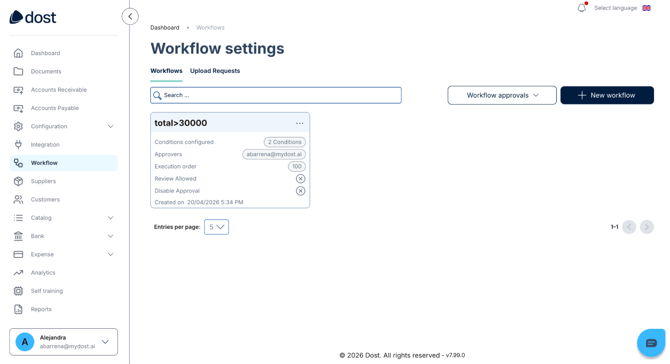Open the total>30000 workflow card title
This screenshot has height=364, width=670.
pyautogui.click(x=181, y=123)
